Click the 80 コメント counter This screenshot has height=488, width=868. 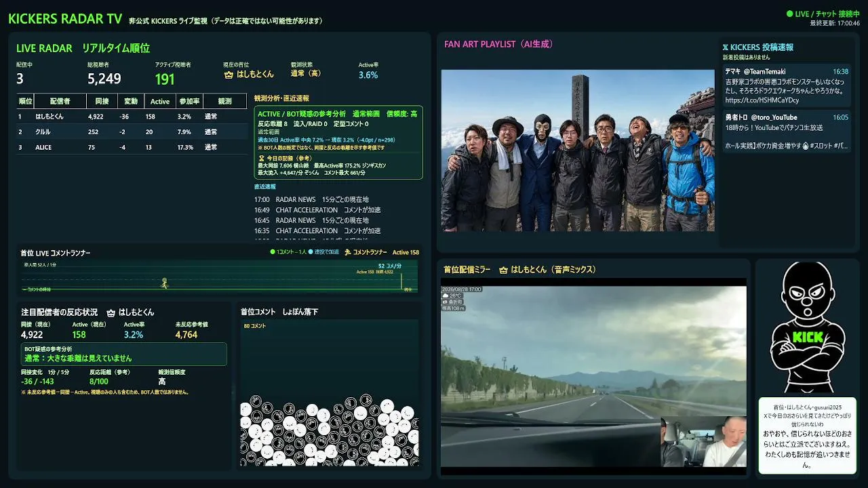point(255,326)
